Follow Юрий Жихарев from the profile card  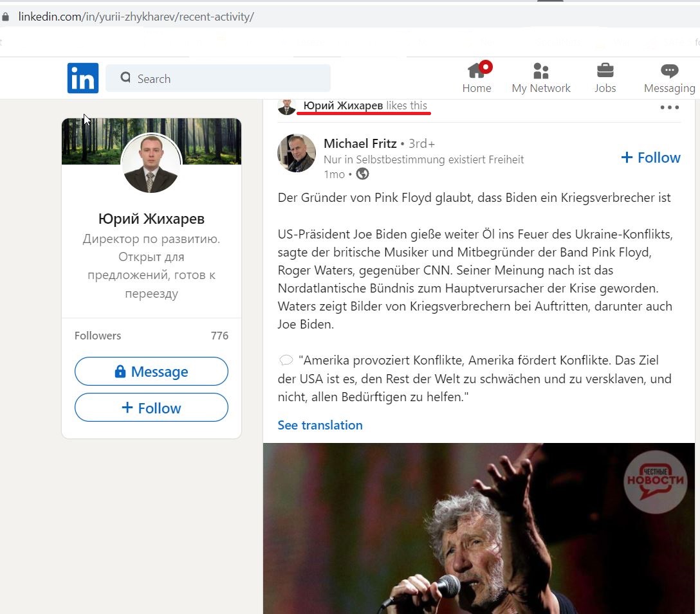click(x=151, y=408)
